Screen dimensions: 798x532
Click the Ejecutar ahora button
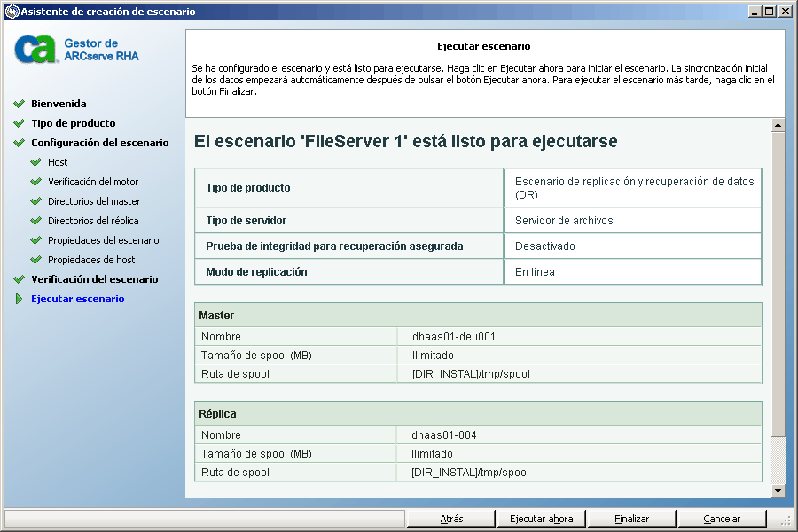542,519
